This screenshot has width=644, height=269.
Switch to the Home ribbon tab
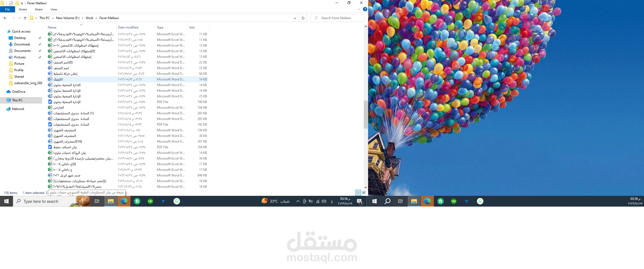click(23, 9)
